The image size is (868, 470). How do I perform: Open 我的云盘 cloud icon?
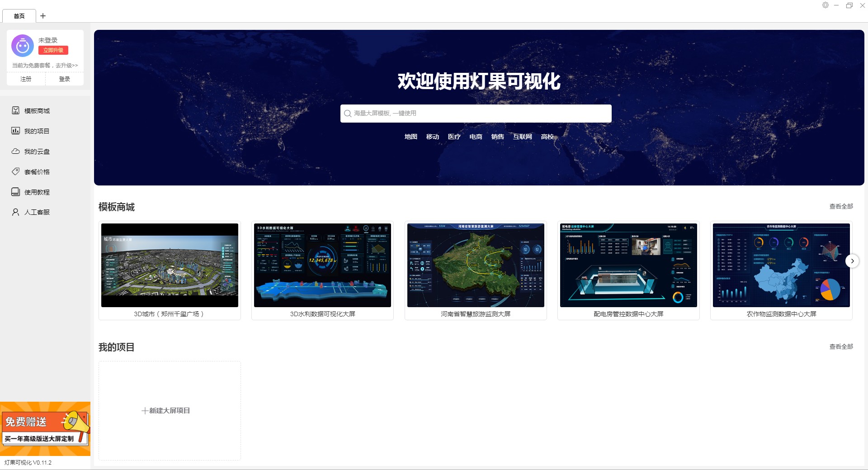[16, 151]
